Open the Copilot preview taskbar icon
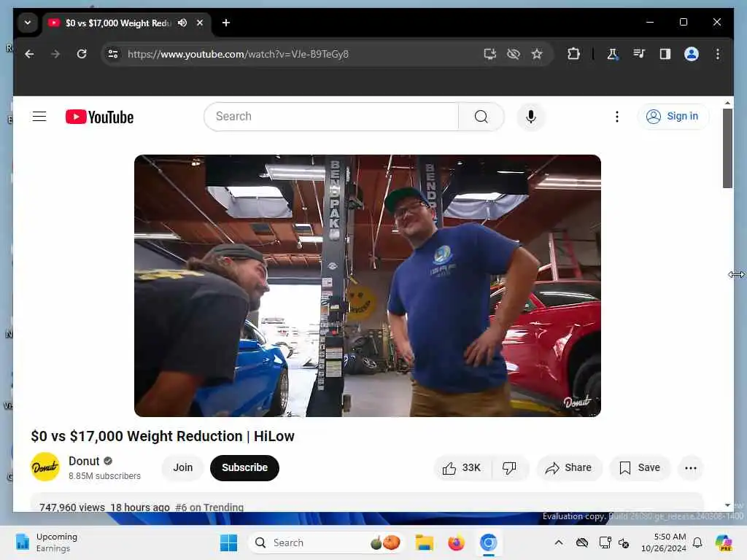Viewport: 747px width, 560px height. [x=723, y=542]
